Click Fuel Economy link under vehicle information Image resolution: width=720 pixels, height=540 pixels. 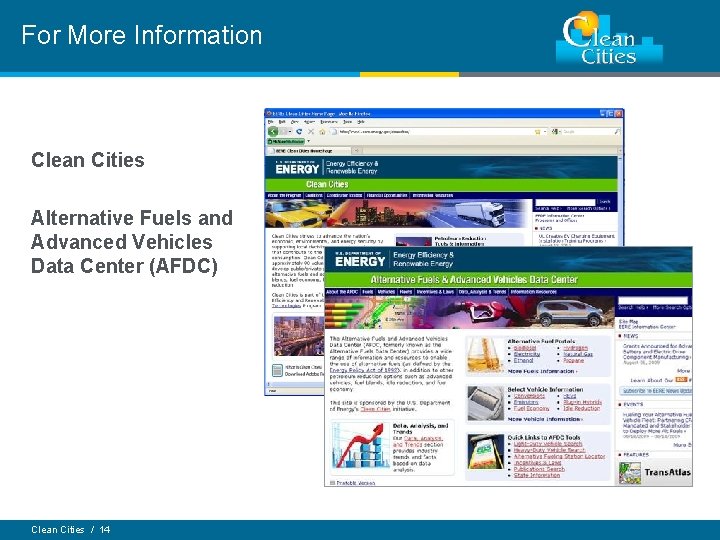click(531, 408)
